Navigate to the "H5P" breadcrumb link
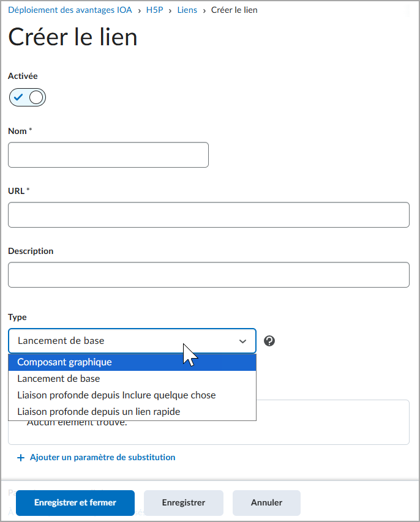The height and width of the screenshot is (522, 420). tap(155, 10)
